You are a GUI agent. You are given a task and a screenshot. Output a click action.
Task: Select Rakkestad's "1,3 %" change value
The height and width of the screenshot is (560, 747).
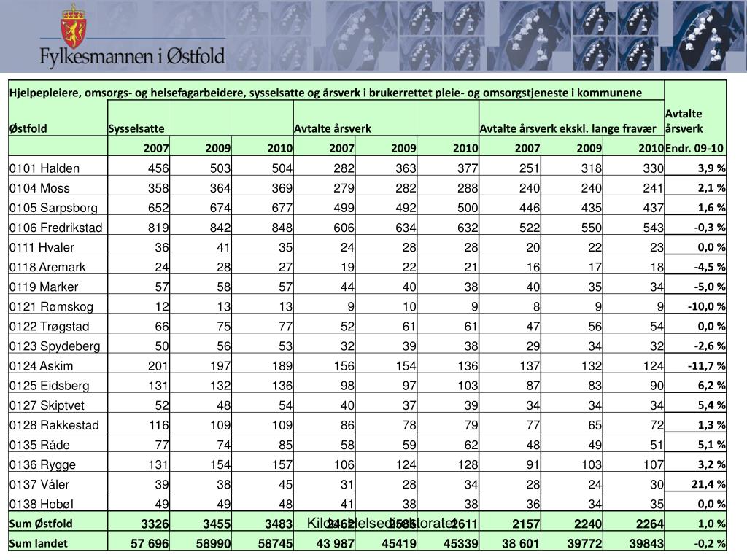712,425
